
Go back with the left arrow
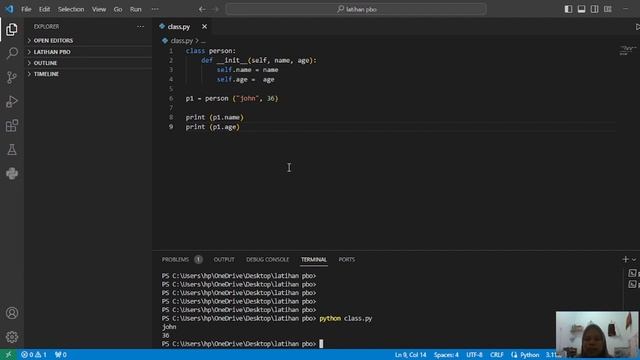coord(202,9)
